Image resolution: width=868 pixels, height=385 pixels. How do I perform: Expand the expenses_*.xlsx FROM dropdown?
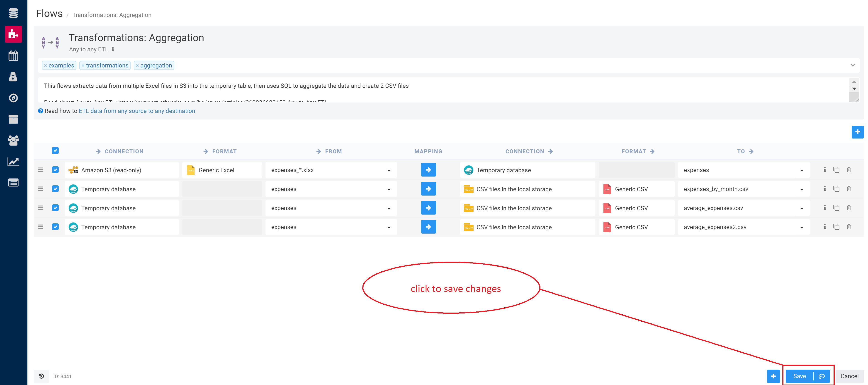389,170
